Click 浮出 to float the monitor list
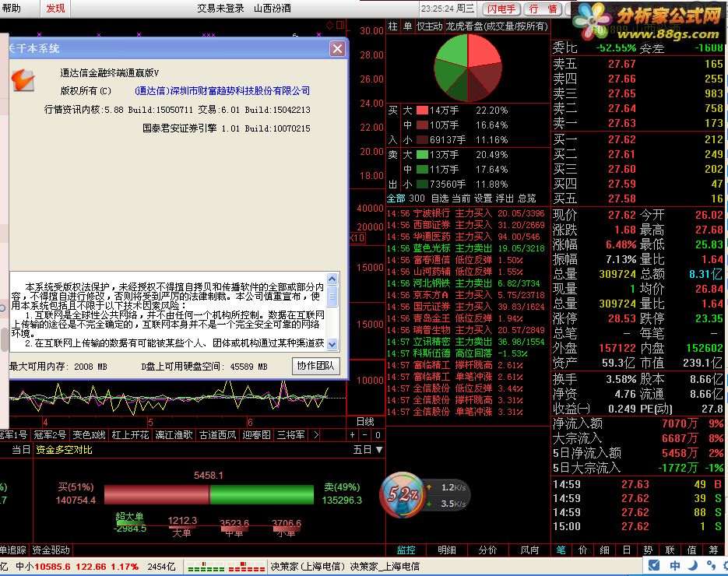The height and width of the screenshot is (576, 728). coord(505,198)
